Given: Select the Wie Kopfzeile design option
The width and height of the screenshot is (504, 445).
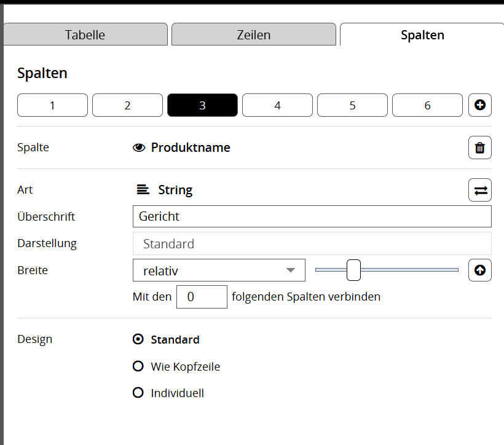Looking at the screenshot, I should pos(138,366).
